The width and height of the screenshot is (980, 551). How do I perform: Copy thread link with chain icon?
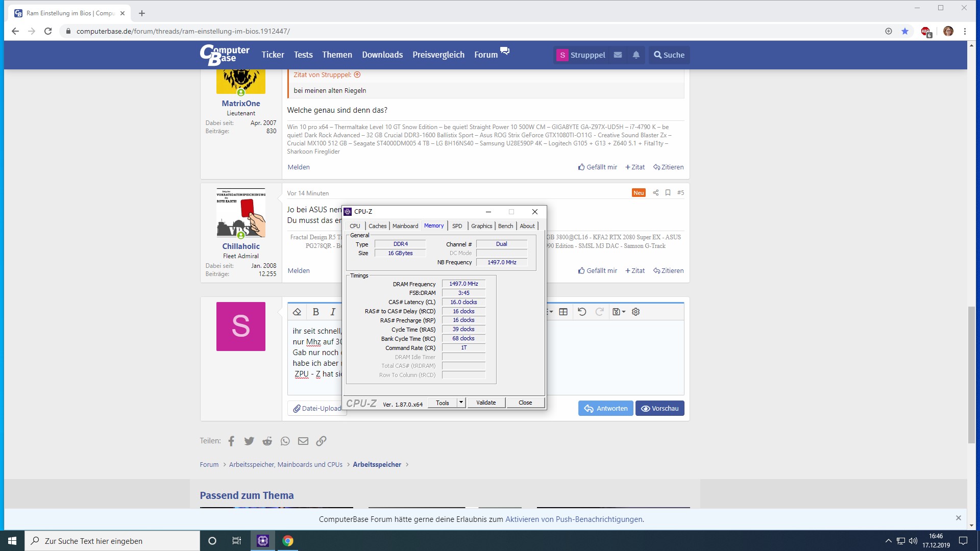[321, 441]
